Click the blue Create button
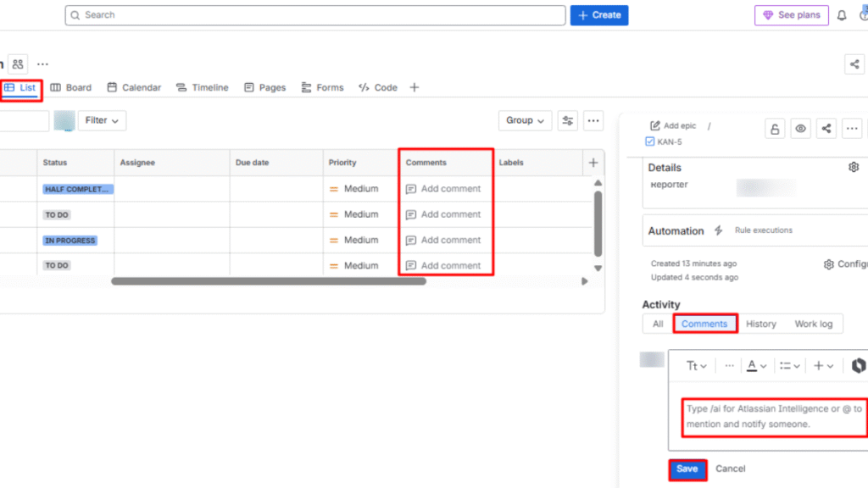This screenshot has width=868, height=488. point(599,15)
